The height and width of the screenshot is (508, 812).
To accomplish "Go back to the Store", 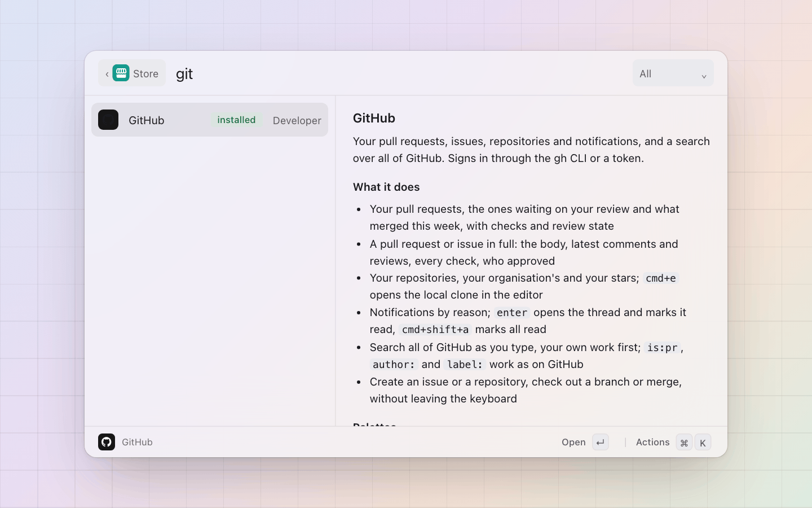I will point(132,73).
